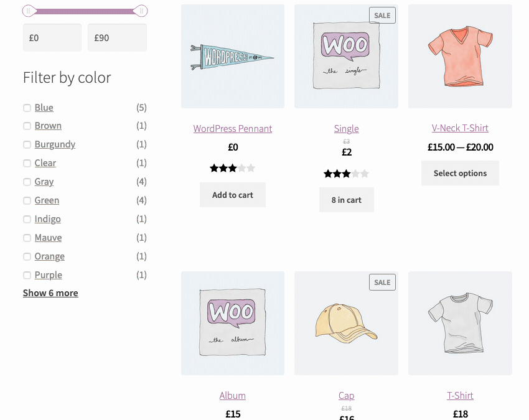The image size is (529, 420).
Task: Open the V-Neck T-Shirt product image
Action: (460, 57)
